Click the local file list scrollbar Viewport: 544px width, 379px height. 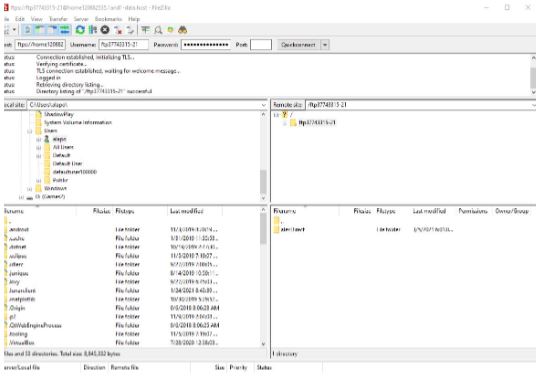tap(263, 277)
